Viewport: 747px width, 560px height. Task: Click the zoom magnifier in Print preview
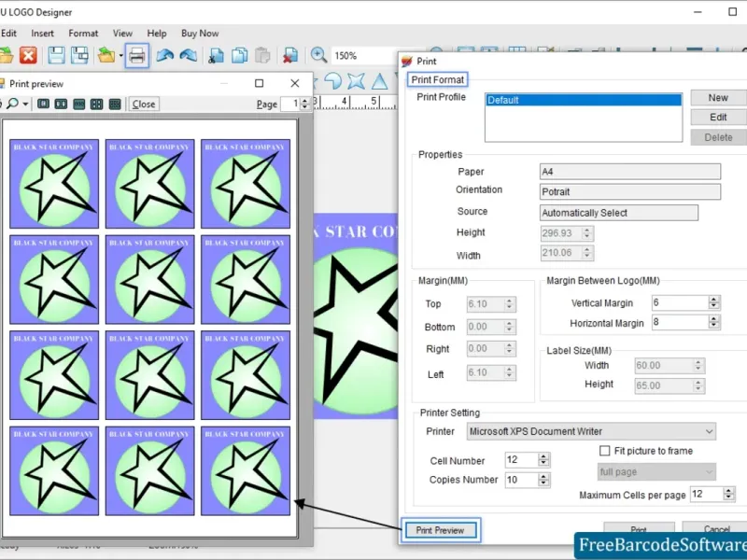tap(13, 104)
